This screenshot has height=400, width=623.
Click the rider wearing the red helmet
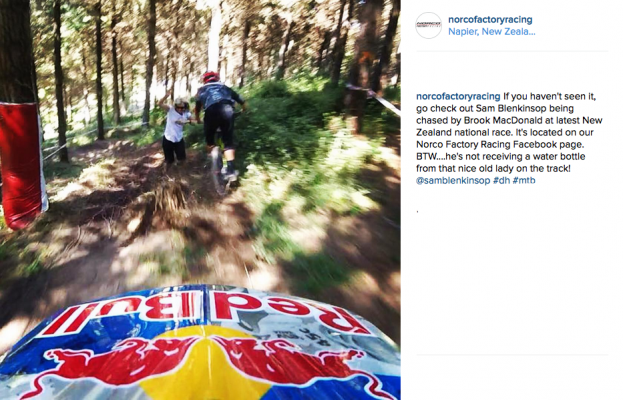220,127
